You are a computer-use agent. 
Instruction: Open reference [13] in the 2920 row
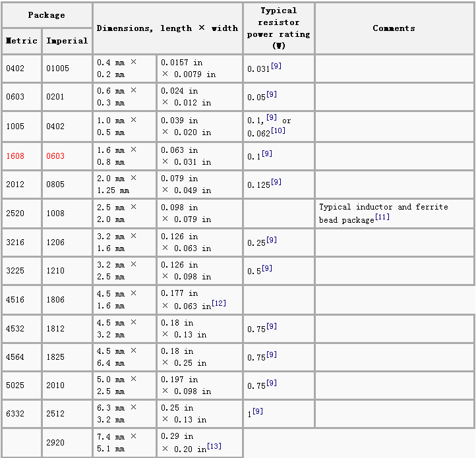coord(214,447)
